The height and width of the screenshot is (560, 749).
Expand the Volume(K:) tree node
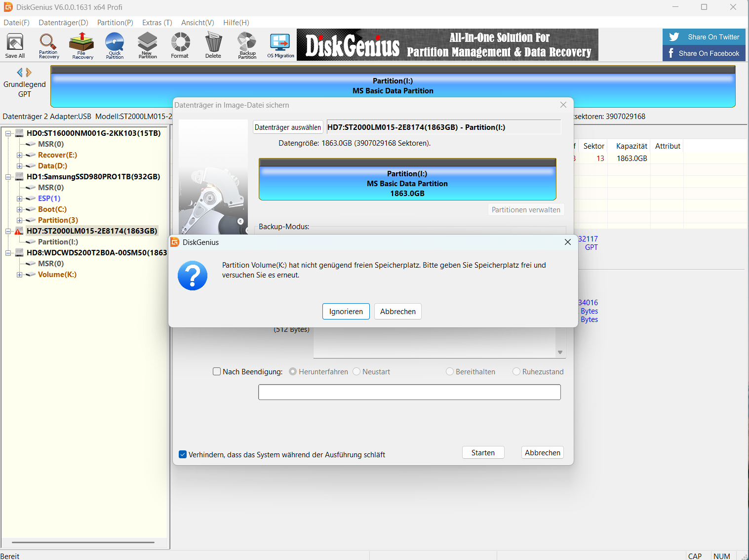coord(20,275)
